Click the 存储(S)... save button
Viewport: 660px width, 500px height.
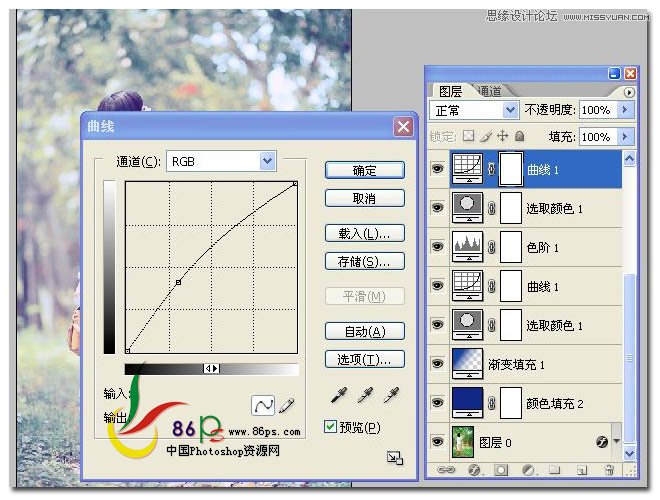[x=365, y=261]
